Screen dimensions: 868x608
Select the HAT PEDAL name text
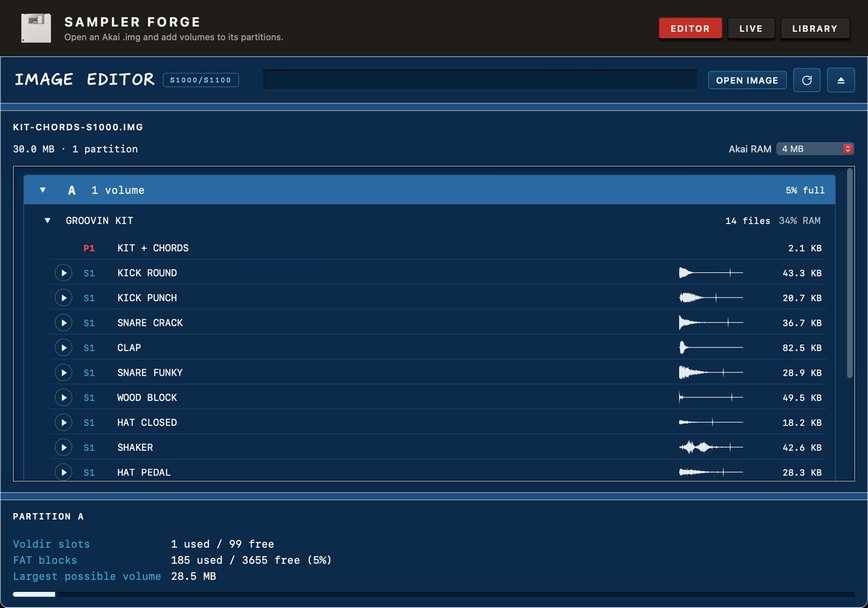point(144,473)
